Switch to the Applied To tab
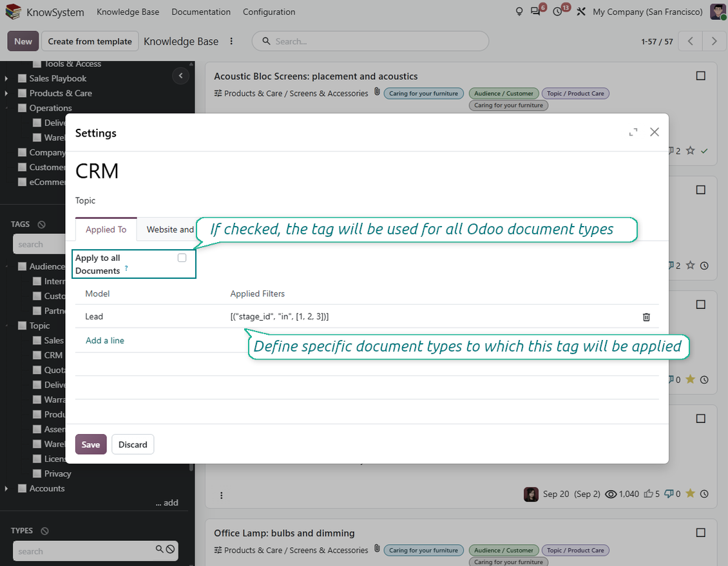Image resolution: width=728 pixels, height=566 pixels. 106,229
